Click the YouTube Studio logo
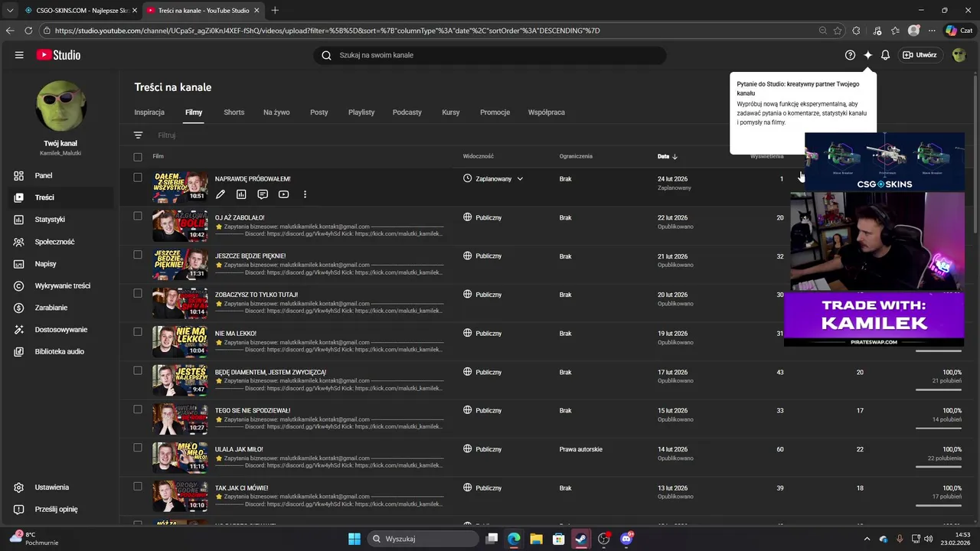Viewport: 980px width, 551px height. point(58,55)
